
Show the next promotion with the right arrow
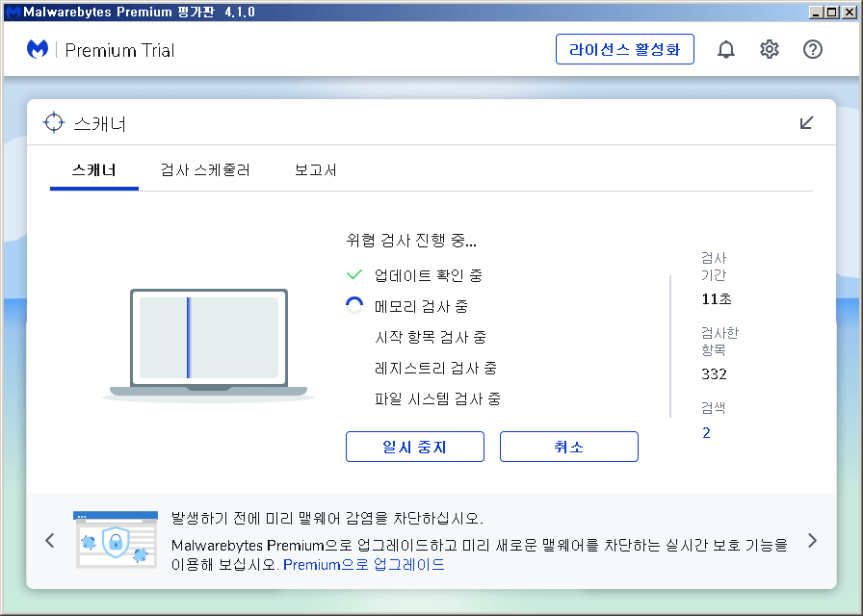812,541
